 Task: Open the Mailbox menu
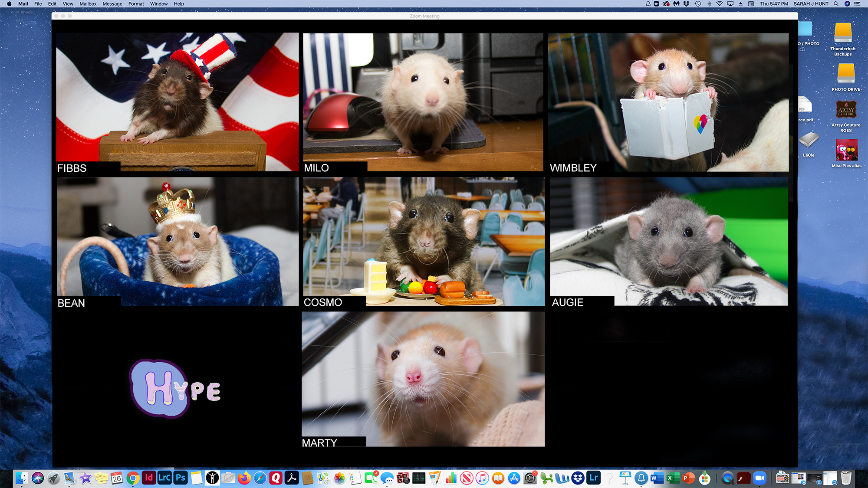click(88, 4)
